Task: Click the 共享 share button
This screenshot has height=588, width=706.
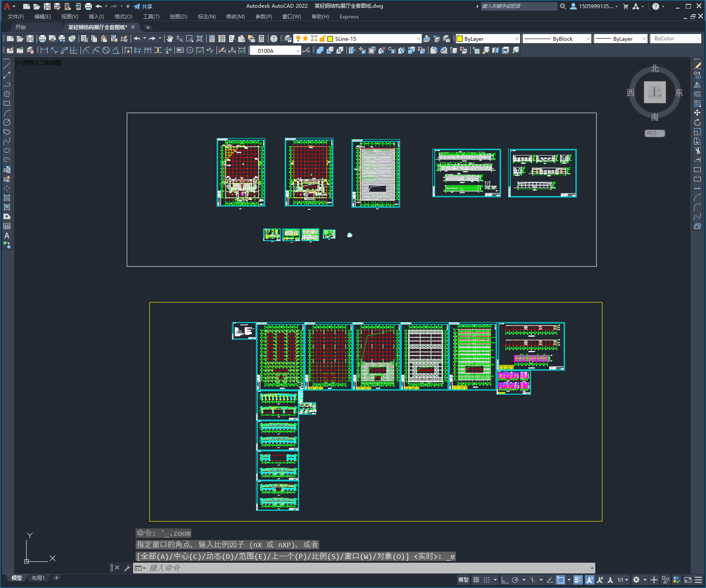Action: (143, 6)
